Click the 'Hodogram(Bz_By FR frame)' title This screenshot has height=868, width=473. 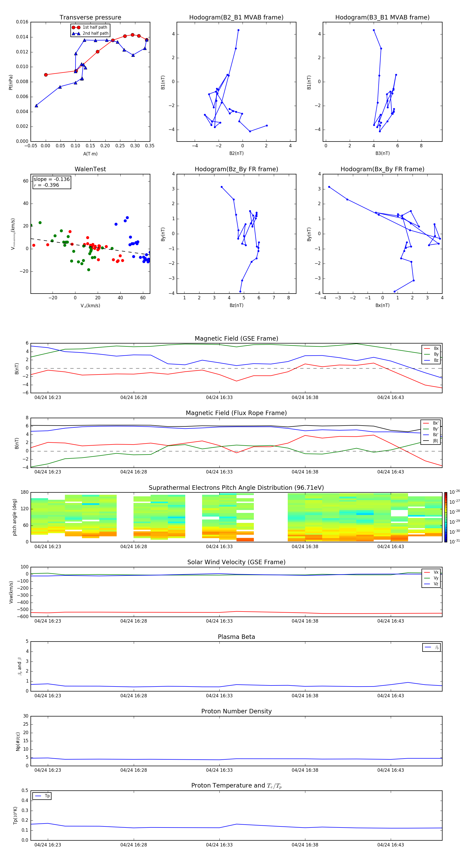[x=236, y=169]
